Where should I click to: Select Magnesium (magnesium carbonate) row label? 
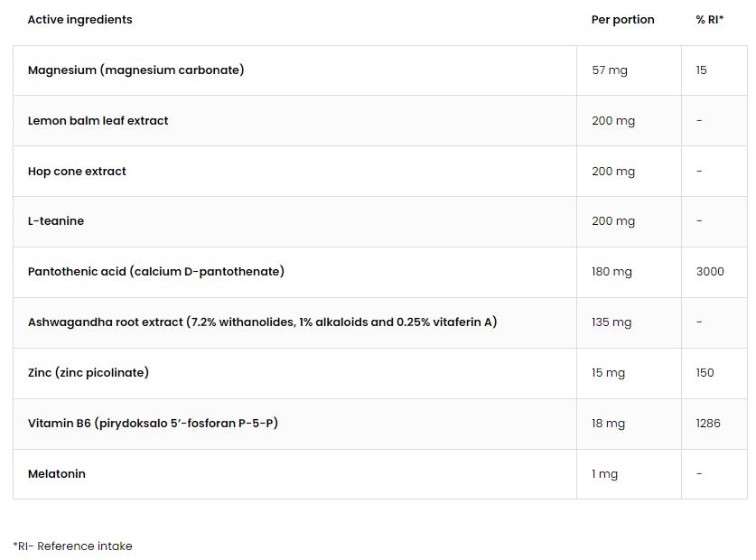(x=136, y=70)
